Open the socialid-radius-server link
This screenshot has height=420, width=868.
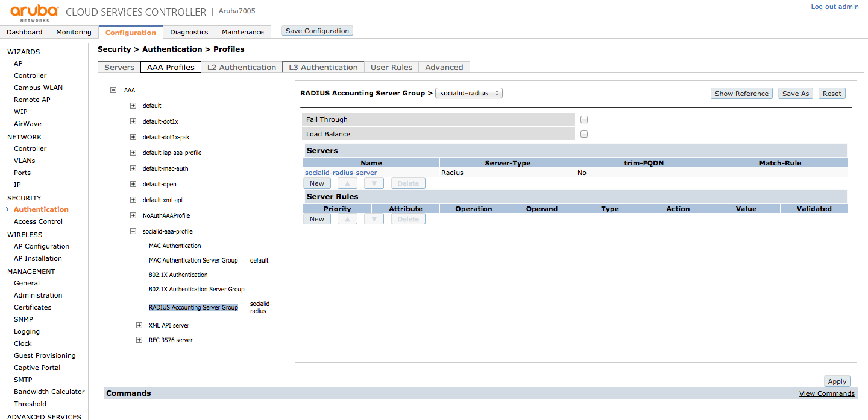click(x=341, y=173)
